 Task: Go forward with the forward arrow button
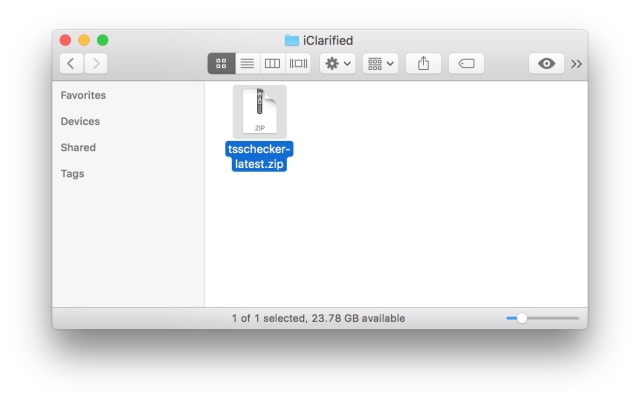[96, 64]
